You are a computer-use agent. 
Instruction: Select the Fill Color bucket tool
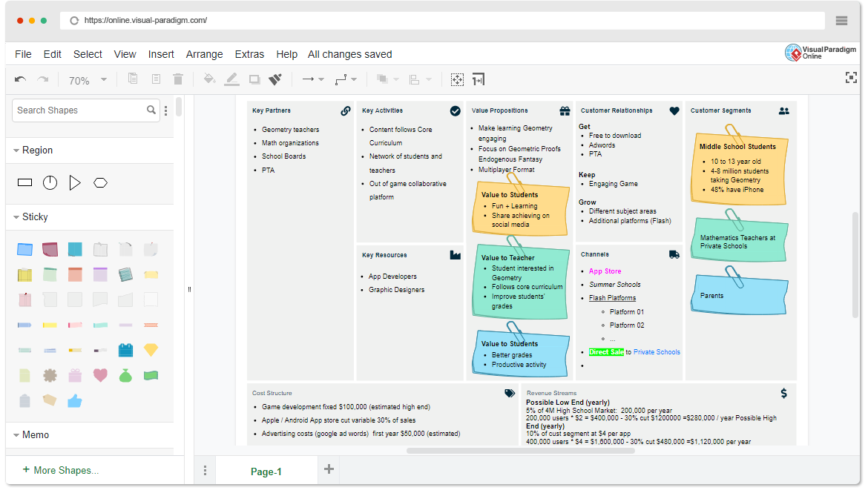tap(209, 79)
